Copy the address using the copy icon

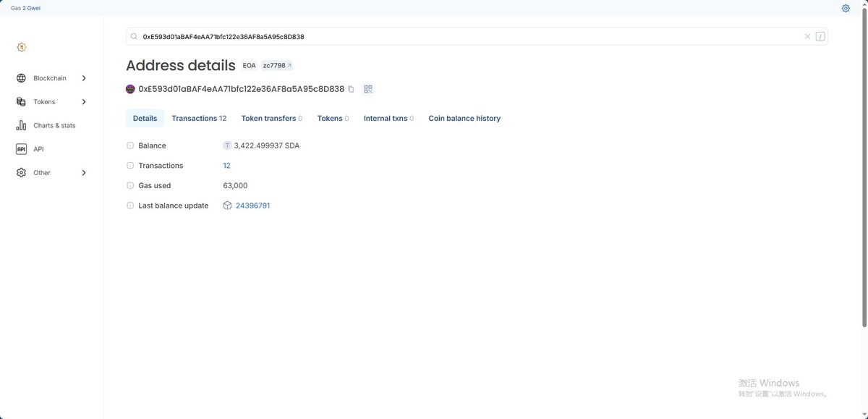pos(352,88)
